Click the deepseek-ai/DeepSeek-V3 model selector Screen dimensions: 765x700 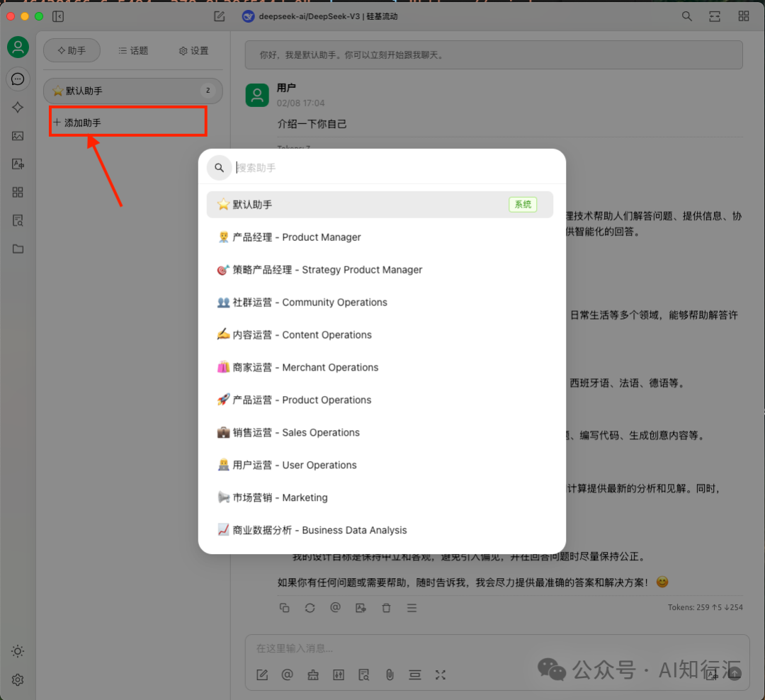click(x=320, y=16)
